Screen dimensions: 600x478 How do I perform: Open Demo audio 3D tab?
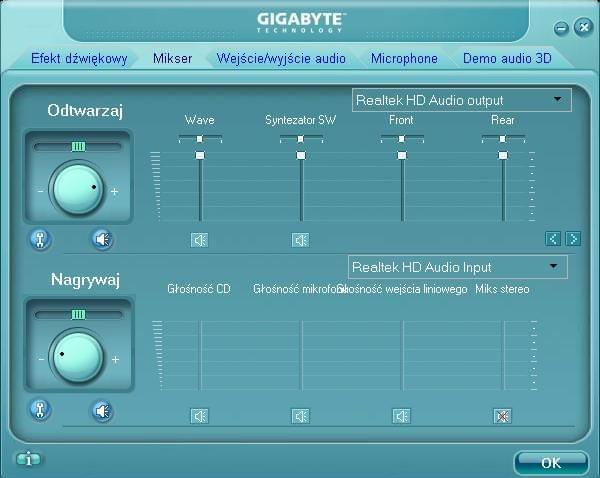coord(507,59)
